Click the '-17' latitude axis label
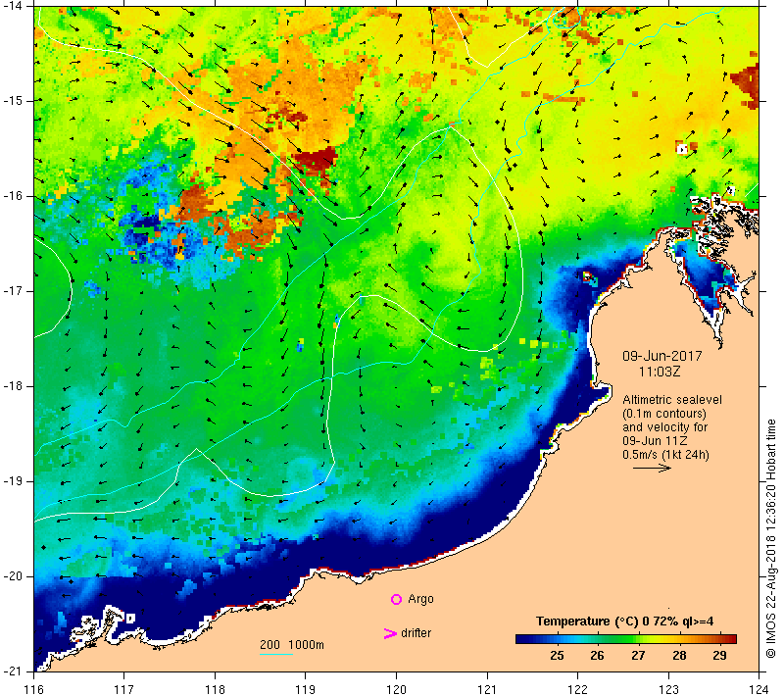 pos(12,290)
